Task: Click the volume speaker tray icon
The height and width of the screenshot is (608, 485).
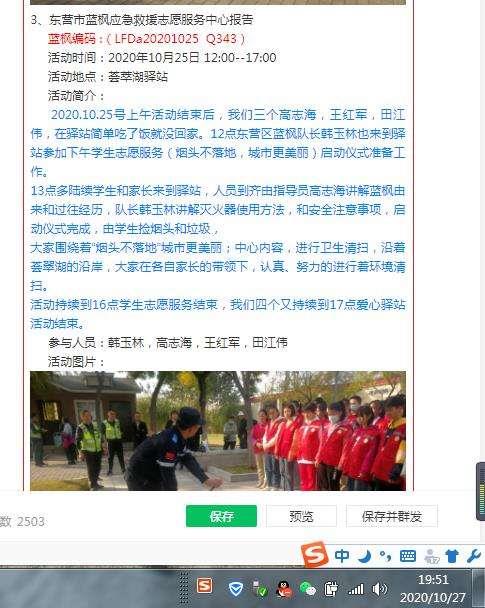Action: 380,589
